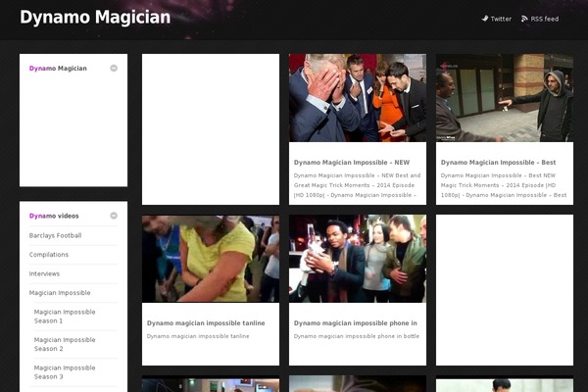
Task: Open thumbnail of phone in bottle trick
Action: (358, 259)
